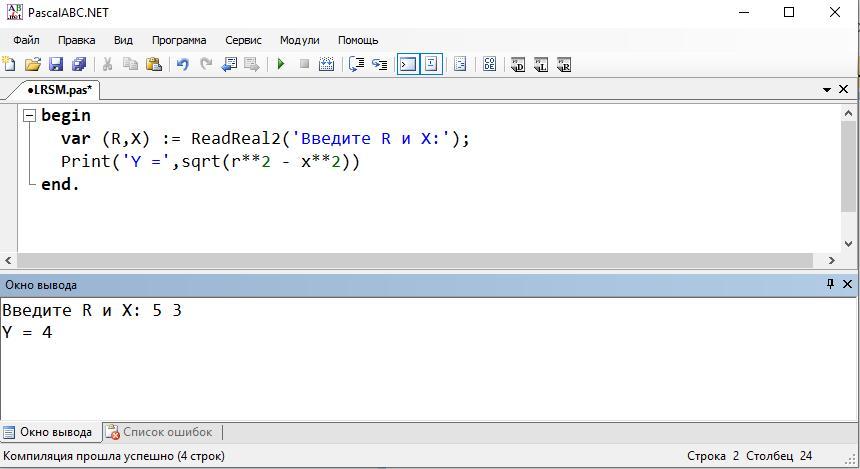Select the LRSM.pas editor tab
860x469 pixels.
pos(59,89)
